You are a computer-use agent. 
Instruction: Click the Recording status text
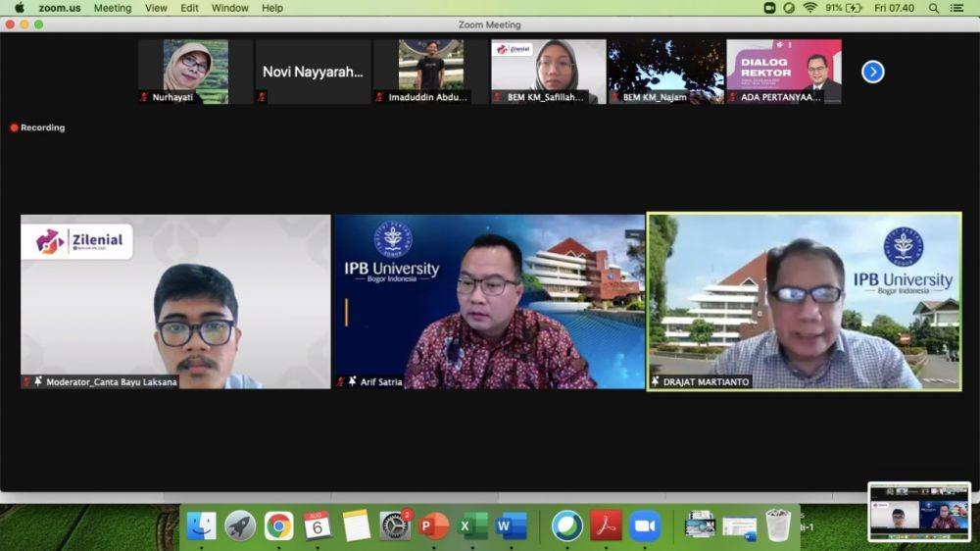(42, 127)
